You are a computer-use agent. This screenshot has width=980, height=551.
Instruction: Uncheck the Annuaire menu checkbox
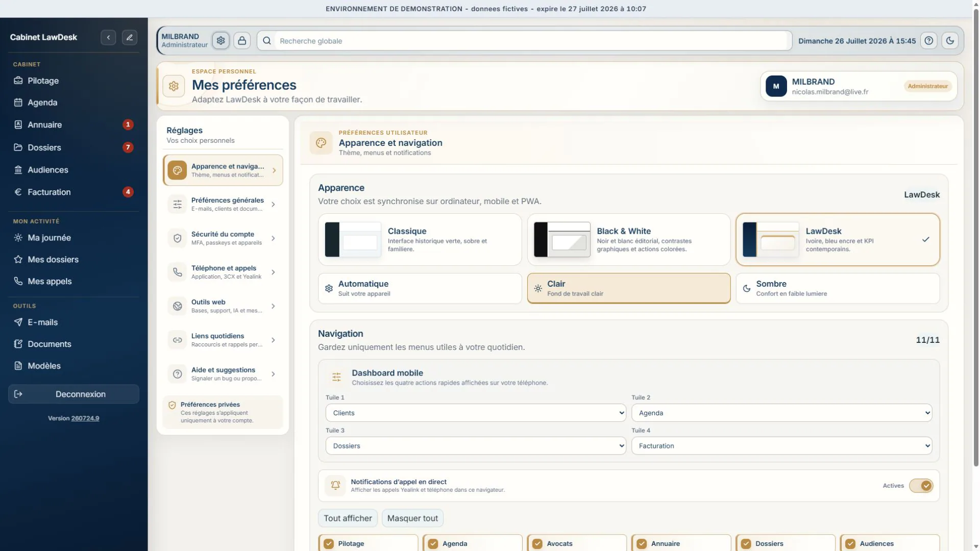tap(642, 544)
